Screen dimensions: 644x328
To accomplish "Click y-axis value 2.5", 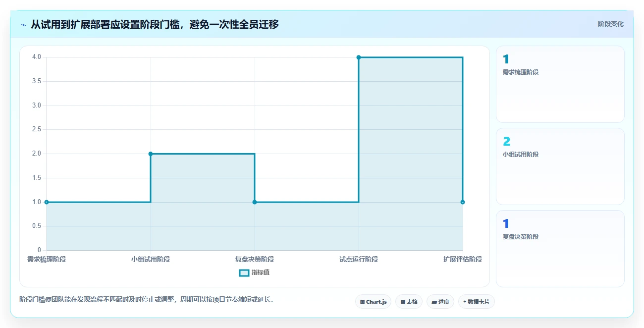I will coord(37,129).
